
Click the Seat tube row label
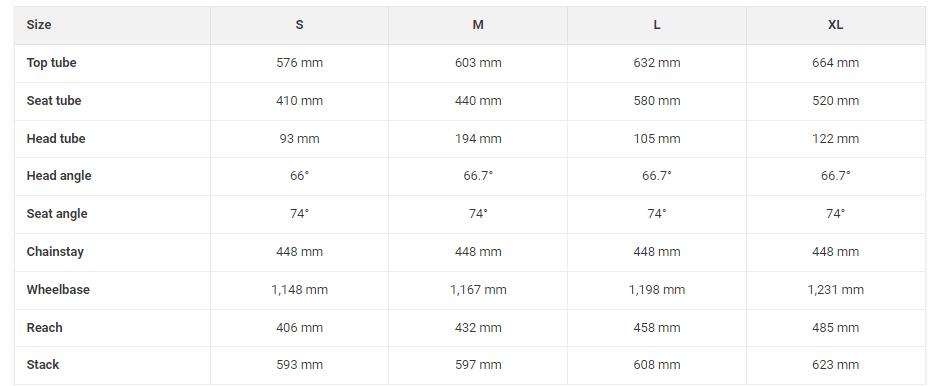tap(54, 101)
